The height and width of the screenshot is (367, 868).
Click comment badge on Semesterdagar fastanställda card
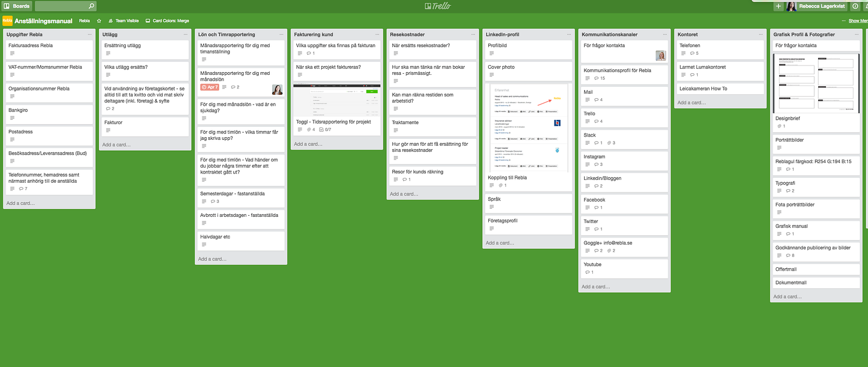point(215,201)
